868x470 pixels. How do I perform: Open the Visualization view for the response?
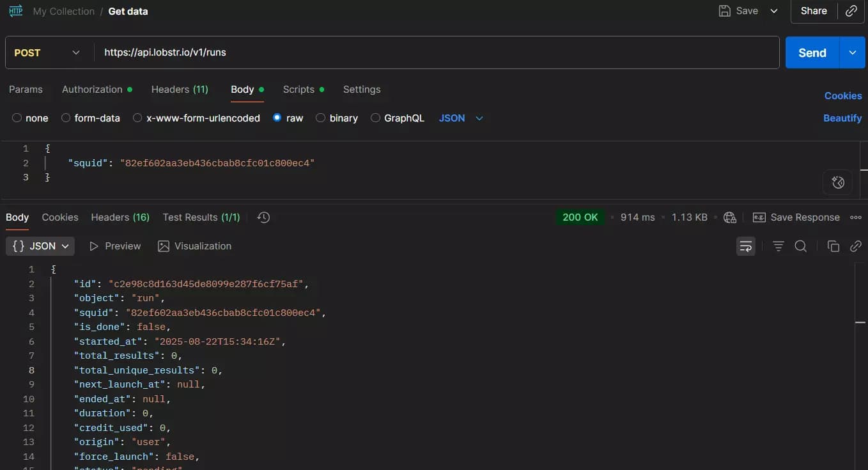[194, 246]
